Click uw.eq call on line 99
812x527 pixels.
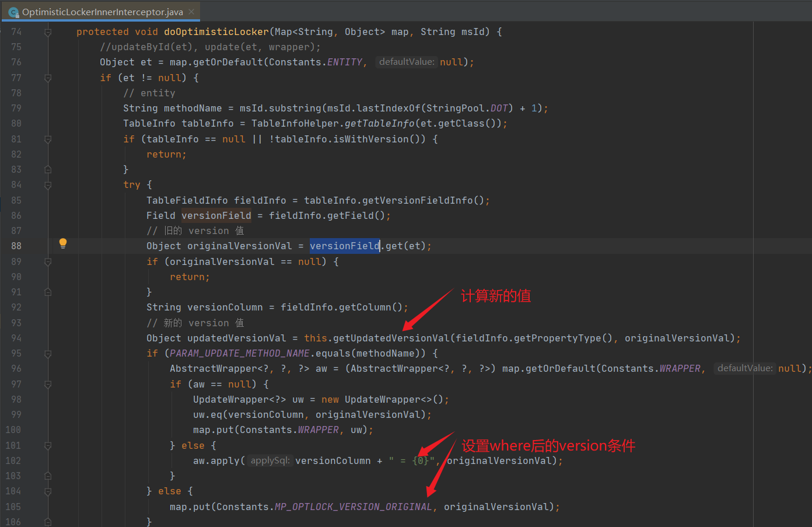208,415
